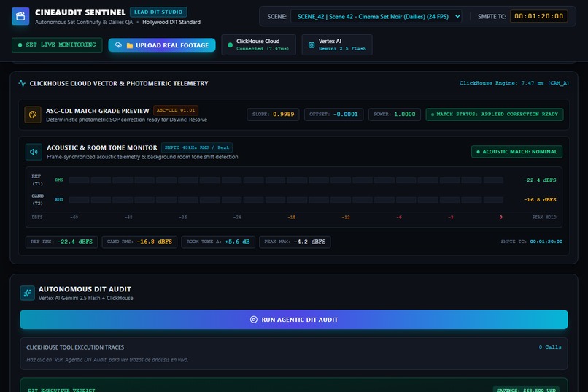
Task: Click the ASC-CDL Match Grade Preview title
Action: [x=98, y=111]
